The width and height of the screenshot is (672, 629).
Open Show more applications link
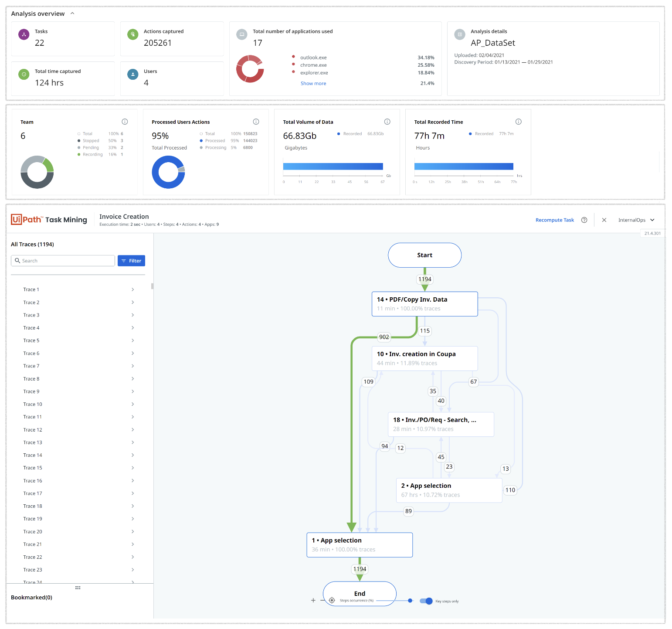[313, 84]
